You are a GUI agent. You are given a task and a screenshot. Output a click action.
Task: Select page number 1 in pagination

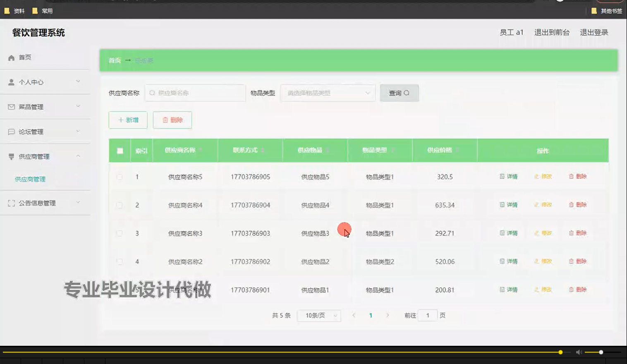pos(371,316)
